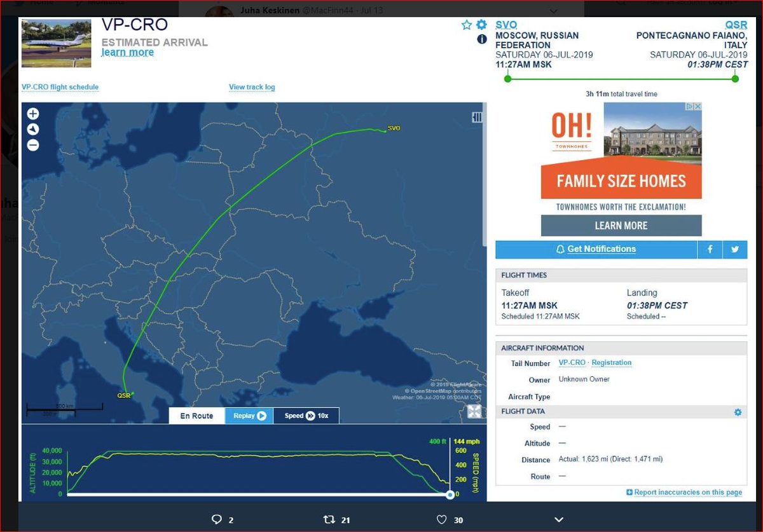The width and height of the screenshot is (763, 532).
Task: Click the info icon under the star
Action: click(x=482, y=39)
